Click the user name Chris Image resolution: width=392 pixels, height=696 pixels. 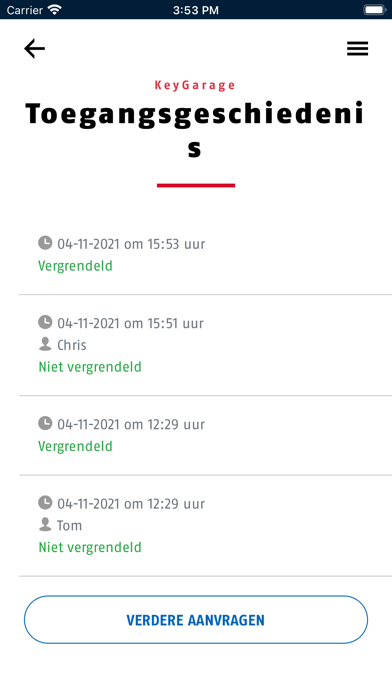71,345
